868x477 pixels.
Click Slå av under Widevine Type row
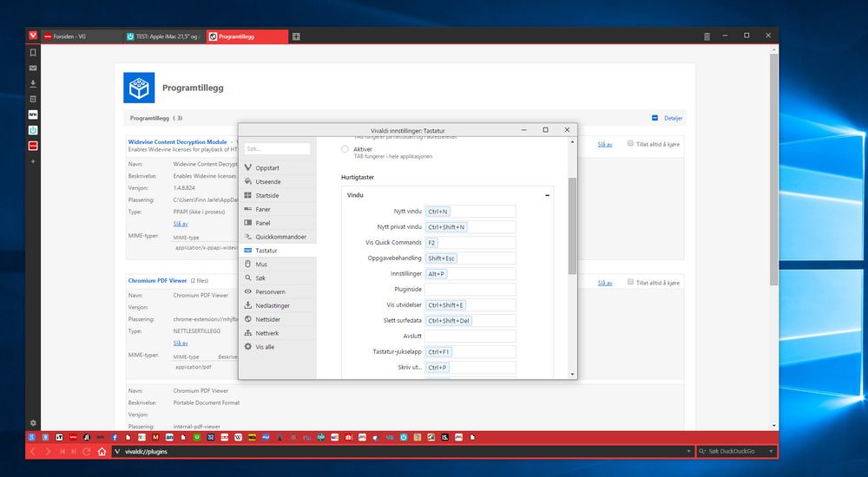pyautogui.click(x=181, y=224)
